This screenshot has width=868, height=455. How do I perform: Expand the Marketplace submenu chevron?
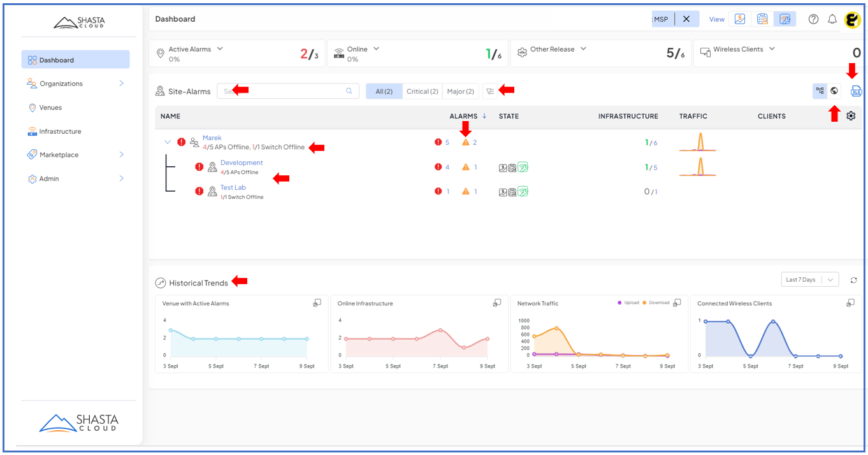121,155
